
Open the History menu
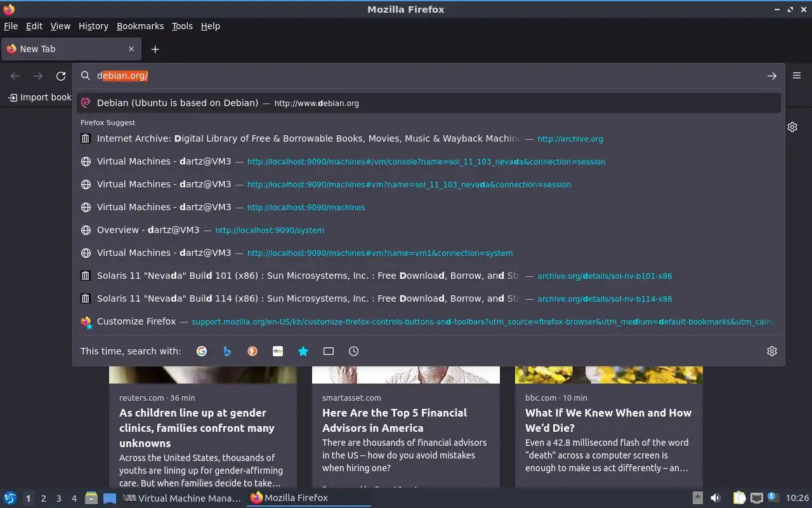(x=93, y=26)
